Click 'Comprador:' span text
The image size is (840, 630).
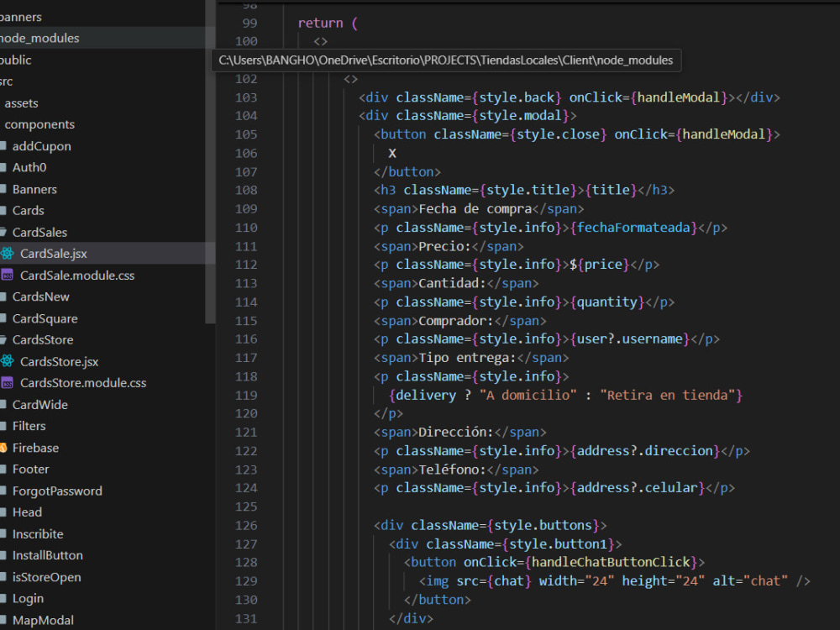coord(456,321)
